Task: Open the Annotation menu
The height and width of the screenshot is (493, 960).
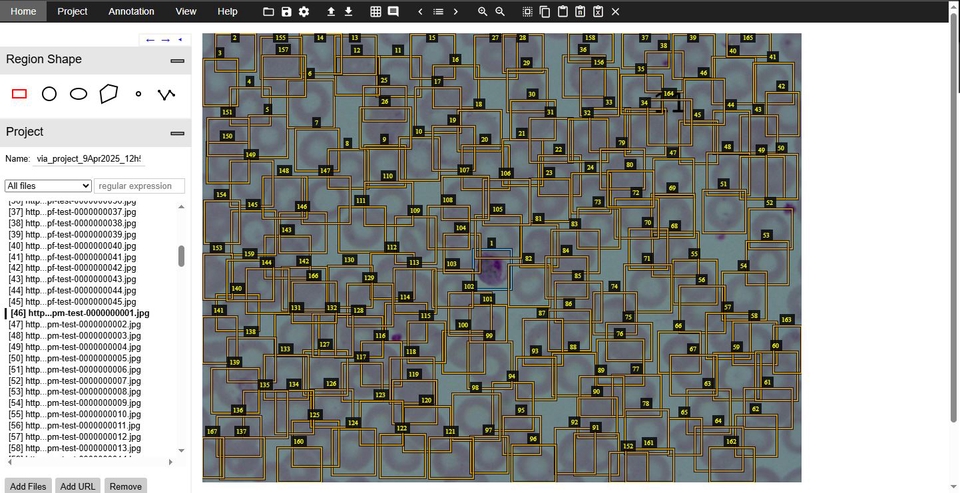Action: point(131,11)
